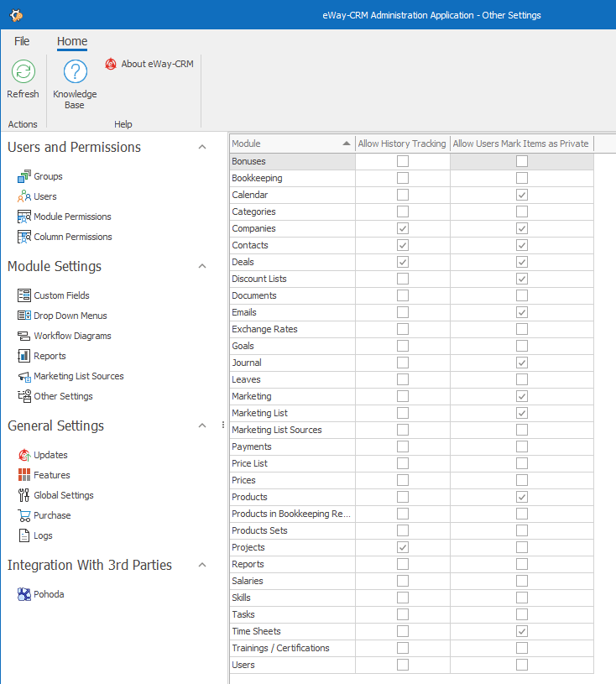Viewport: 616px width, 684px height.
Task: Select the Salaries module row
Action: point(411,581)
